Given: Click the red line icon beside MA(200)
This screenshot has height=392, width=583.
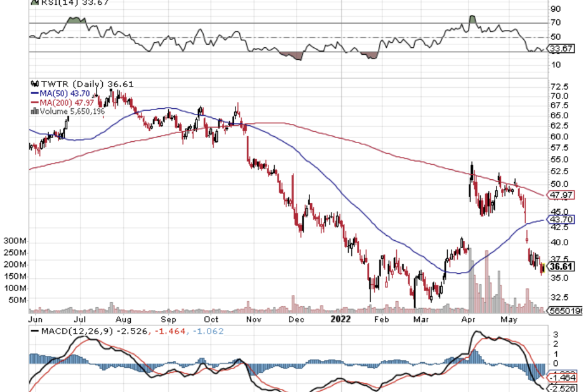Looking at the screenshot, I should click(34, 102).
